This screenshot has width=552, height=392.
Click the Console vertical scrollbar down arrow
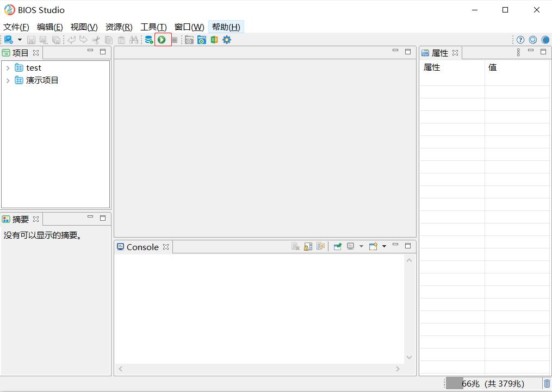pyautogui.click(x=409, y=357)
